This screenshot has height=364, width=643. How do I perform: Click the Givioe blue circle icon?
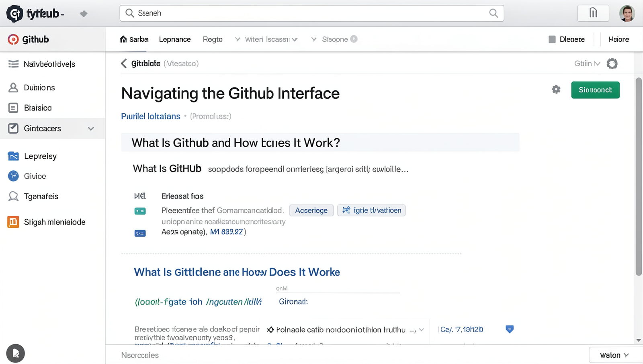[x=13, y=176]
